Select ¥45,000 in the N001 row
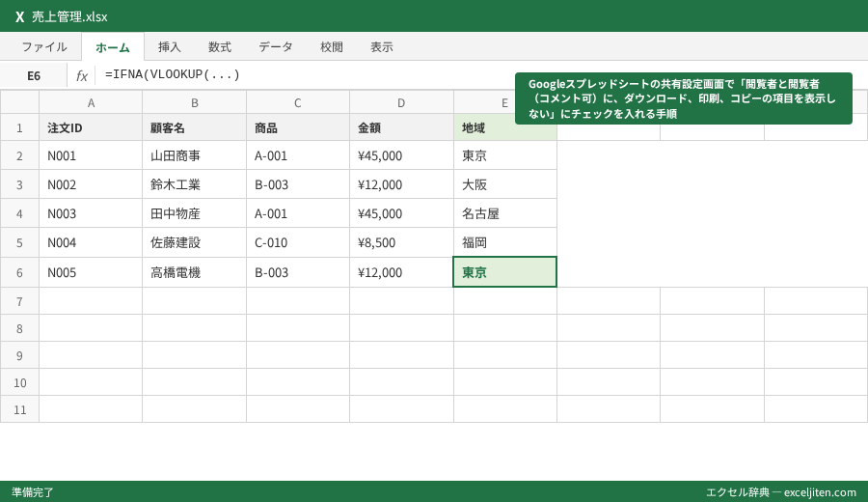 401,155
